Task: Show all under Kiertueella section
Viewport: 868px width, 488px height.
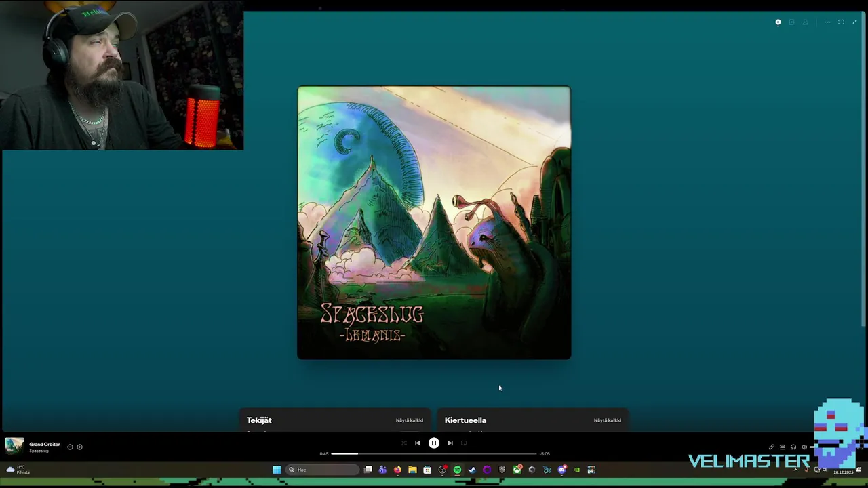Action: [608, 420]
